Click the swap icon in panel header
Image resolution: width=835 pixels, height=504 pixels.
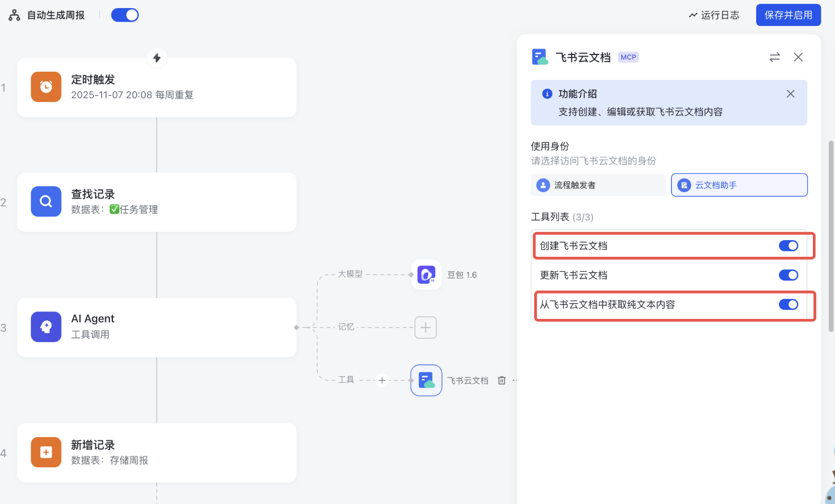click(775, 57)
